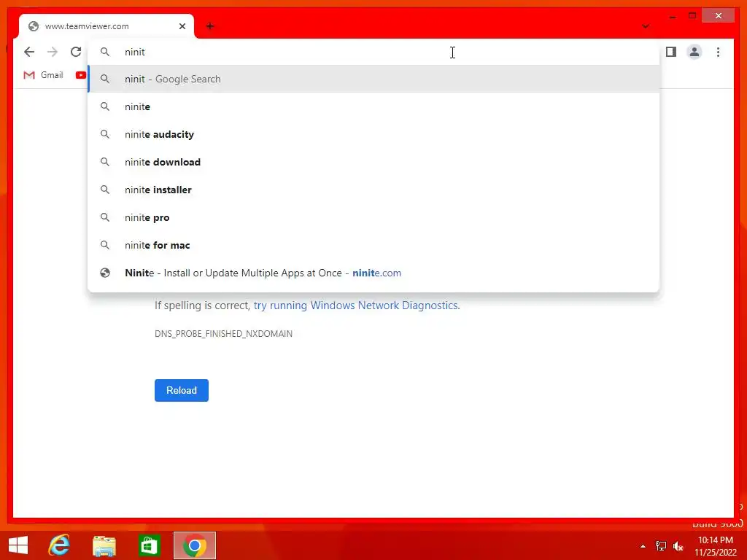Click globe icon beside Ninite site suggestion
This screenshot has height=560, width=747.
pyautogui.click(x=105, y=273)
